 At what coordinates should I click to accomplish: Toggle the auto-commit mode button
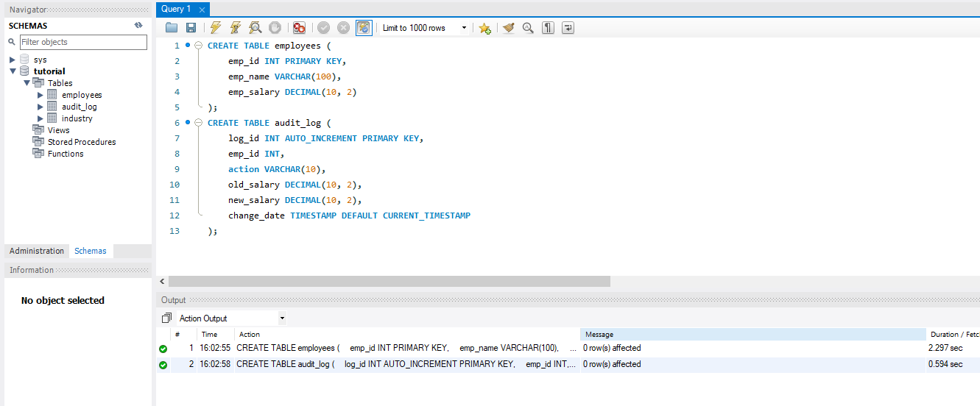pos(364,28)
